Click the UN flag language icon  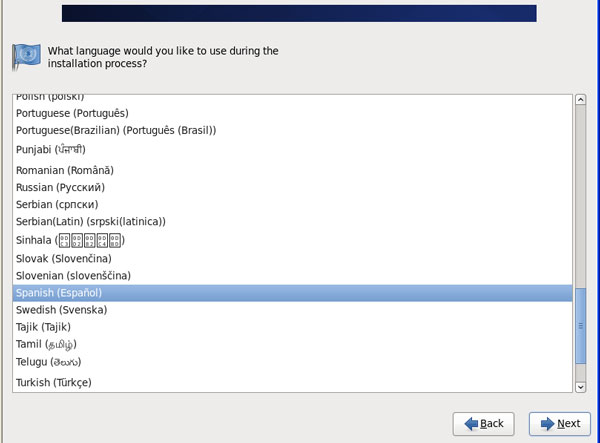pyautogui.click(x=25, y=56)
